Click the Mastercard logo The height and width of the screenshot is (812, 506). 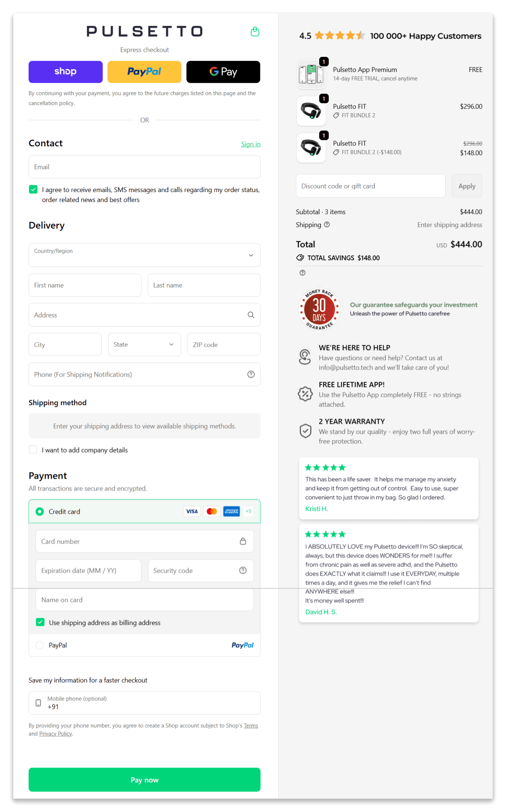[212, 511]
